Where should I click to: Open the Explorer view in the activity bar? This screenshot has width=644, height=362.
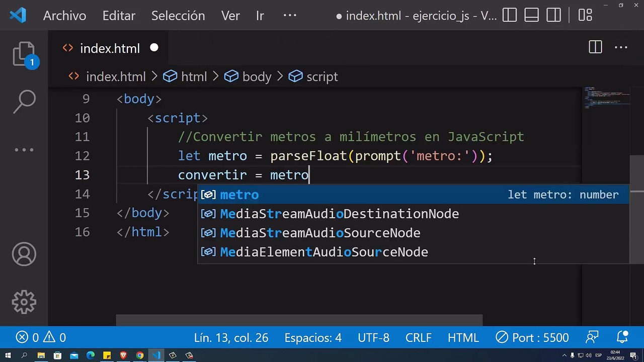[x=24, y=55]
